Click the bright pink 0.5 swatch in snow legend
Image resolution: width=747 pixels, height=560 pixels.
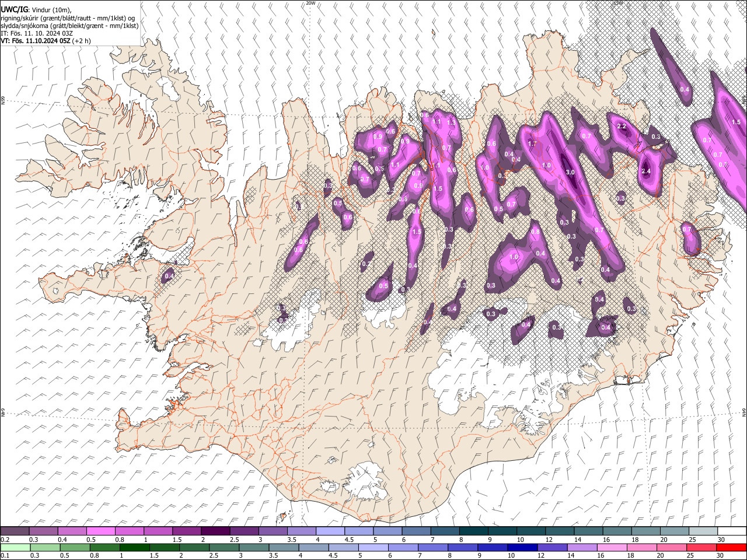coord(101,531)
